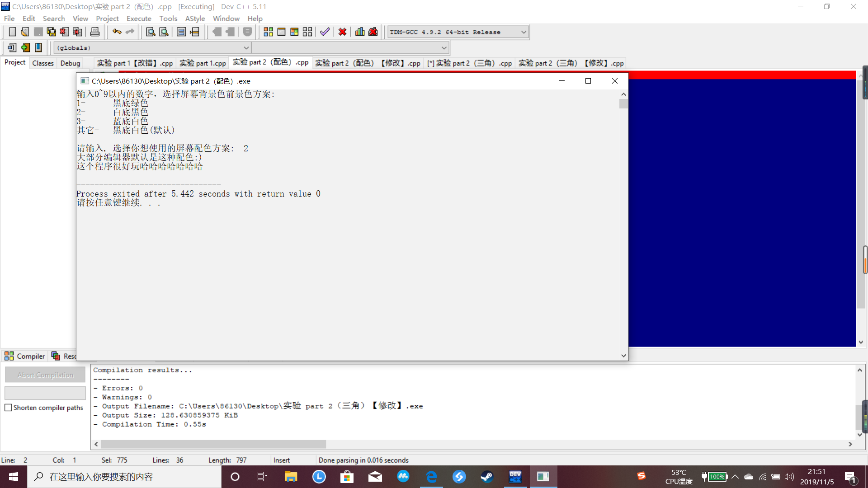Open the Steam icon in taskbar
This screenshot has height=488, width=868.
click(487, 477)
